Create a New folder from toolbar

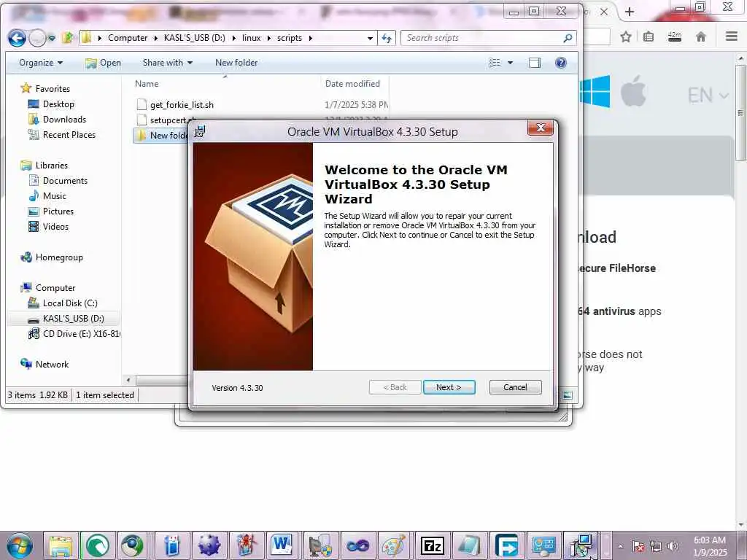click(x=236, y=63)
